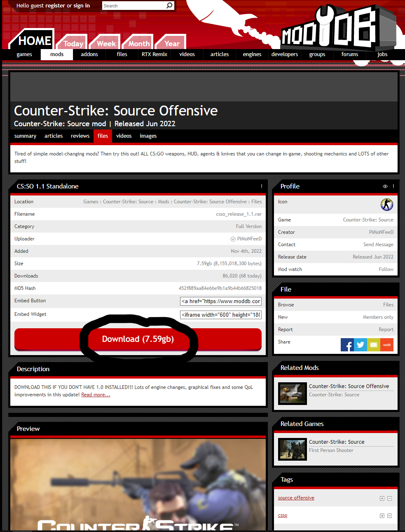Open Counter-Strike: Source related game thumbnail

tap(293, 449)
